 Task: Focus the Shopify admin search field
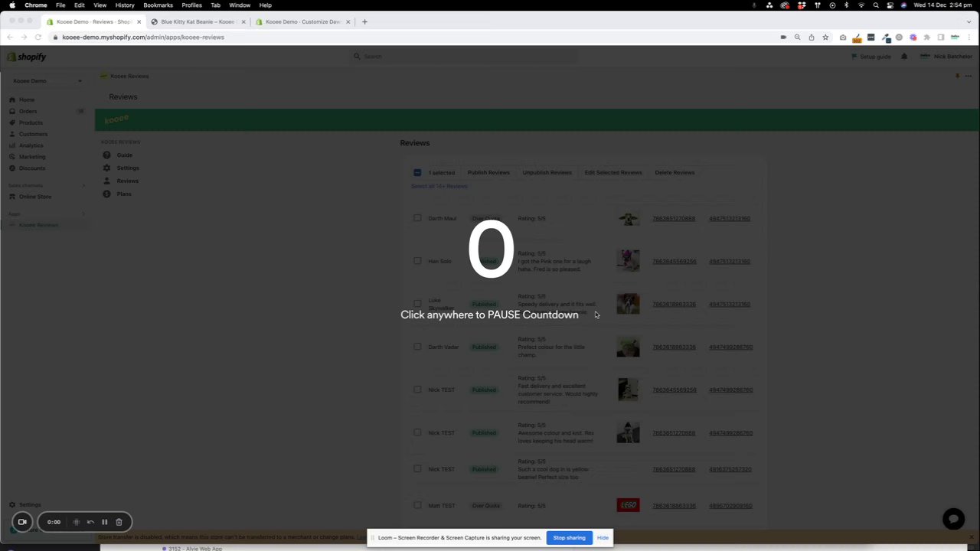click(x=464, y=57)
